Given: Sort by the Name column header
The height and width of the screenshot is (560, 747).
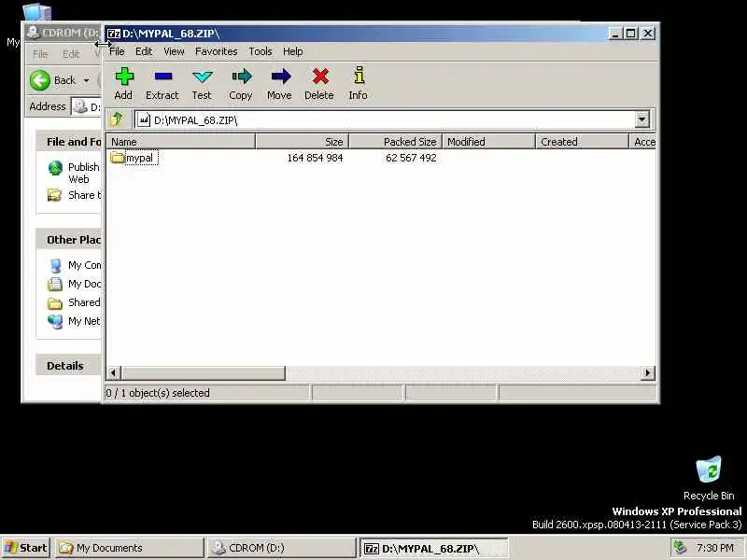Looking at the screenshot, I should (181, 142).
